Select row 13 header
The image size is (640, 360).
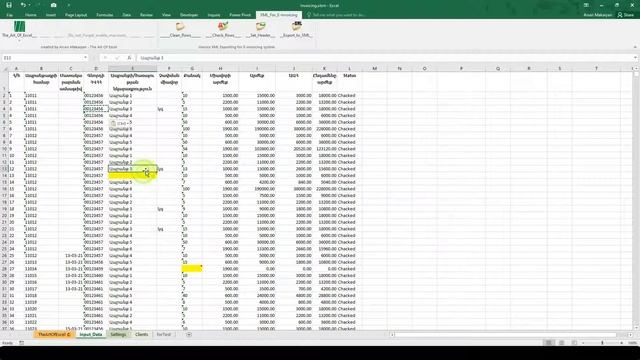tap(4, 169)
